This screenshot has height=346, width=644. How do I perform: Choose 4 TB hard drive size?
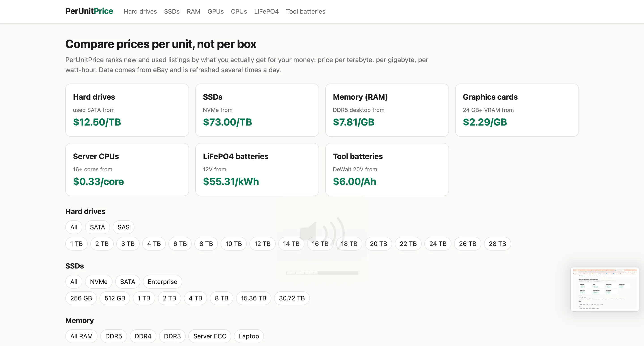pyautogui.click(x=154, y=244)
